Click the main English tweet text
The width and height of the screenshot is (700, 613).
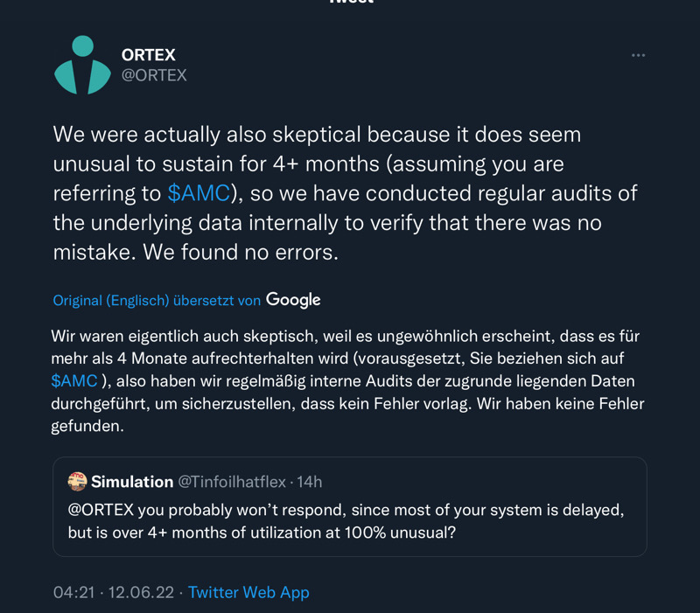point(341,193)
